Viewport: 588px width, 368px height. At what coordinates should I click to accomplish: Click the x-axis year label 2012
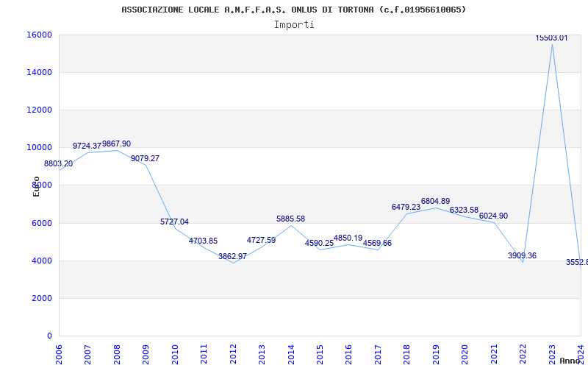pos(233,354)
